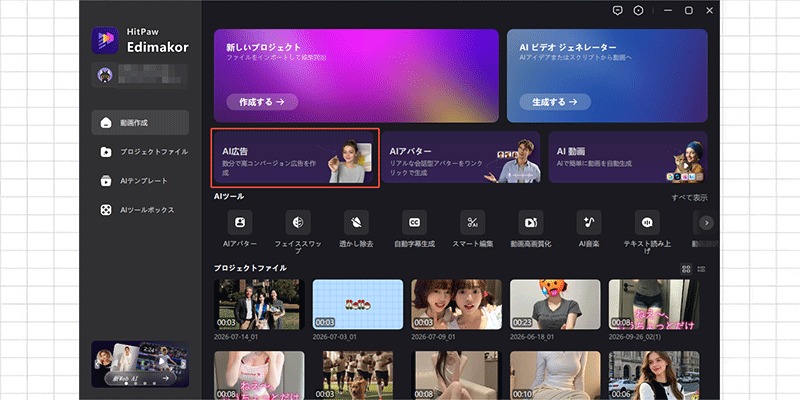This screenshot has height=400, width=800.
Task: Open project thumbnail 2026-09-26_02(1)
Action: point(654,304)
